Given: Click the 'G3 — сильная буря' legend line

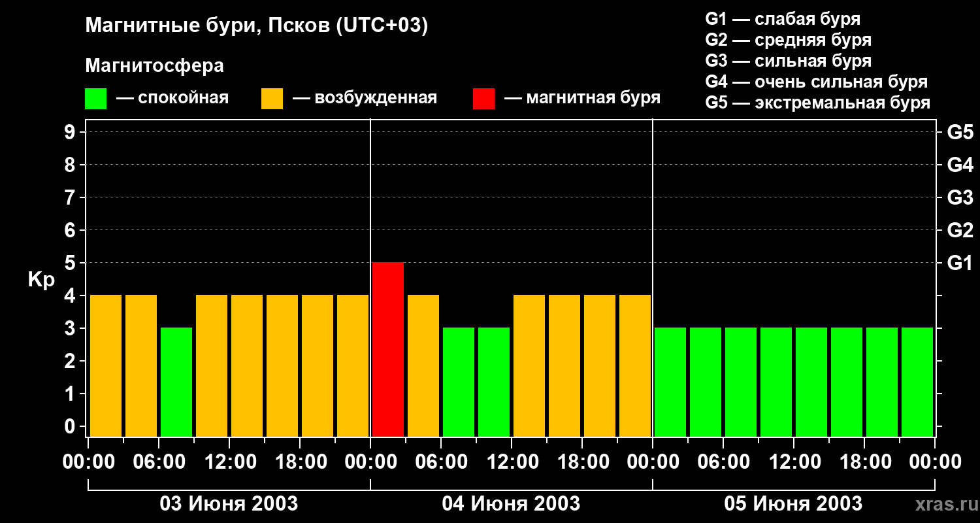Looking at the screenshot, I should pyautogui.click(x=788, y=61).
